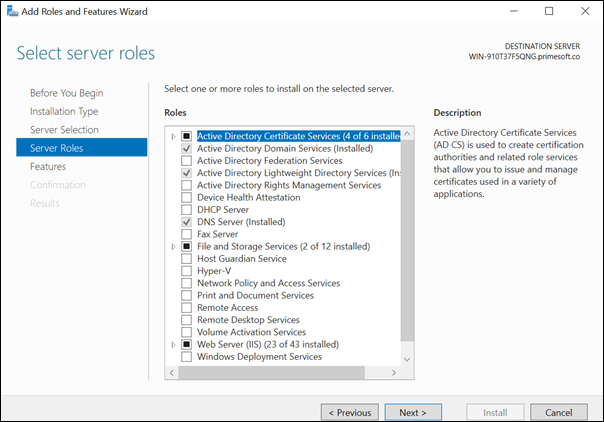
Task: Minimize the wizard window
Action: (514, 11)
